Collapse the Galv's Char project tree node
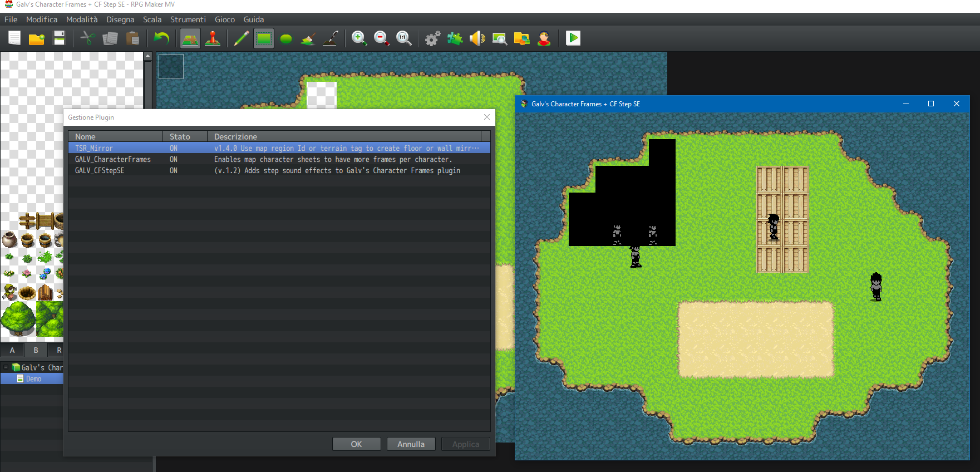The image size is (980, 472). [6, 367]
